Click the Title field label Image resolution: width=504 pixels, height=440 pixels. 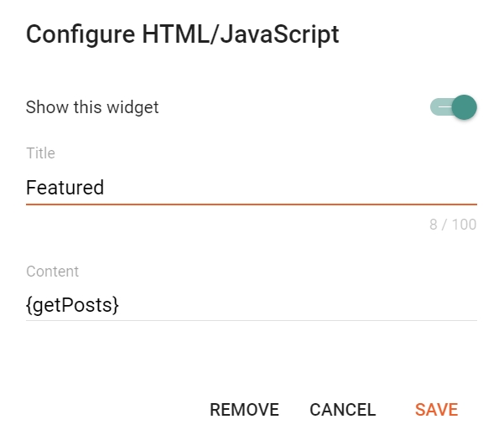tap(40, 153)
